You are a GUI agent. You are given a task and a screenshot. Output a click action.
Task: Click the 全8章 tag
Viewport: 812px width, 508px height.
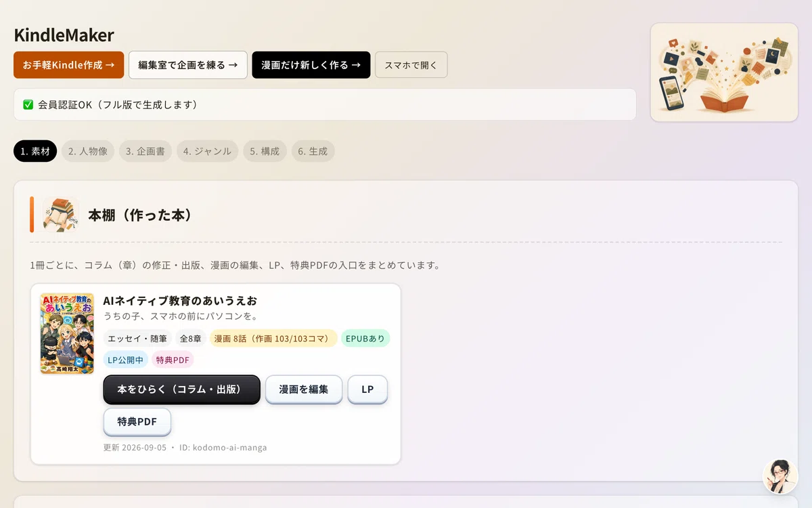pyautogui.click(x=191, y=339)
